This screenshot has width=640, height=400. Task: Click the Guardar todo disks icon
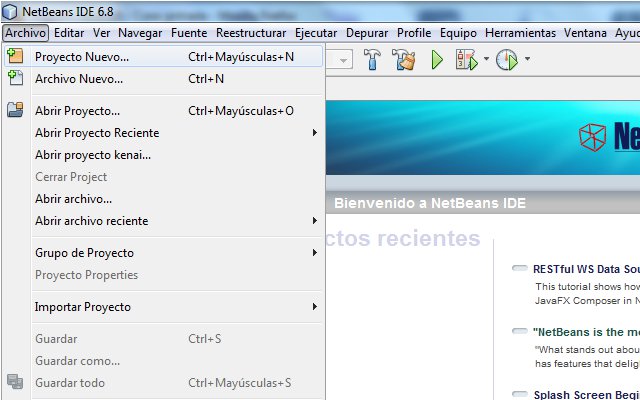[x=15, y=382]
